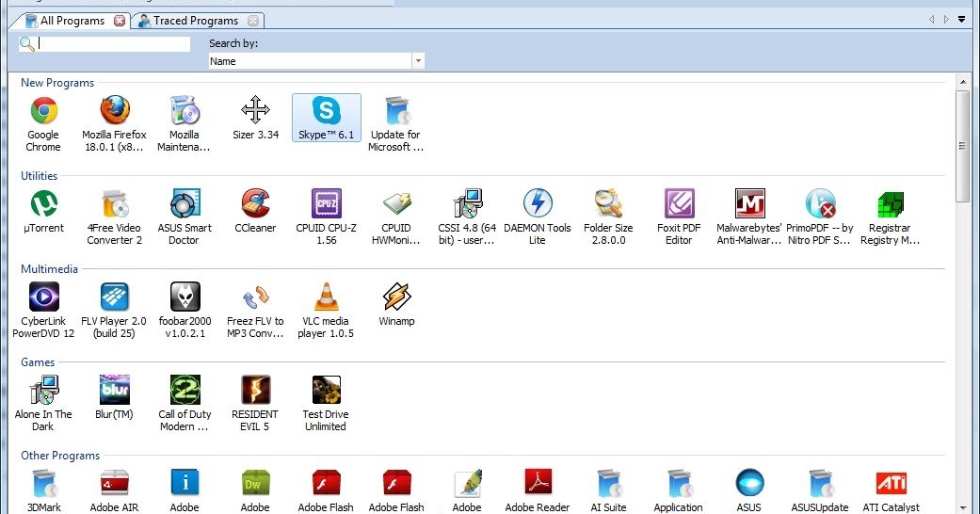Select Foxit PDF Editor icon

tap(680, 204)
